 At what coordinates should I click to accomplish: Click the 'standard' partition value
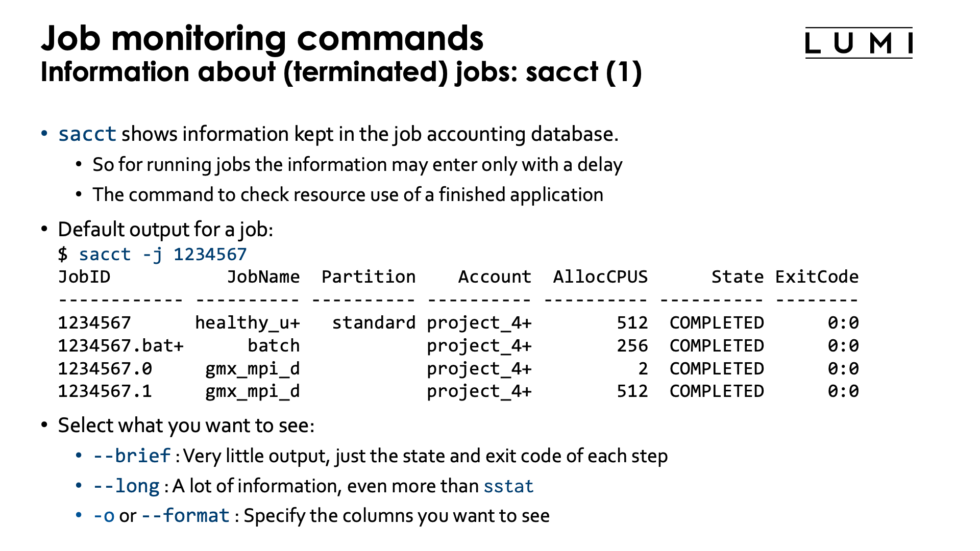pos(374,322)
